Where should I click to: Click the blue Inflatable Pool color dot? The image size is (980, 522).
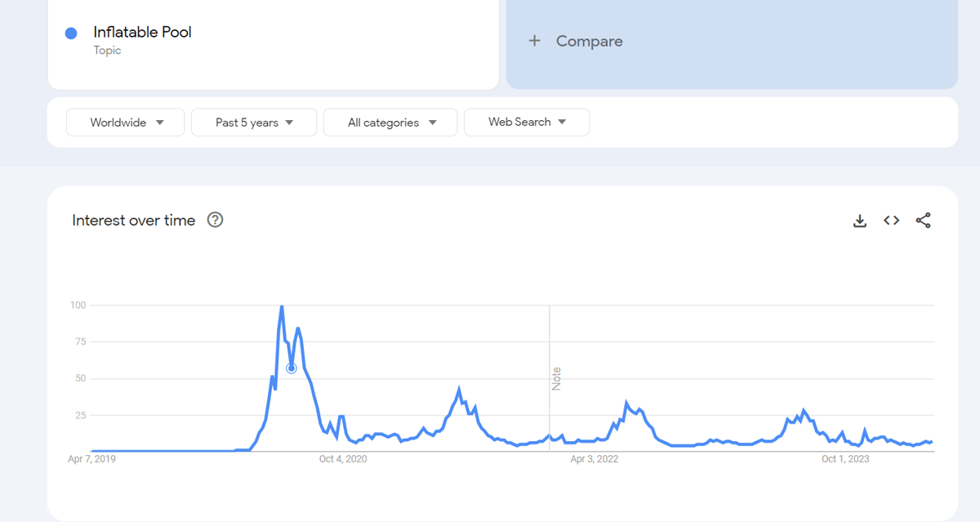tap(71, 33)
